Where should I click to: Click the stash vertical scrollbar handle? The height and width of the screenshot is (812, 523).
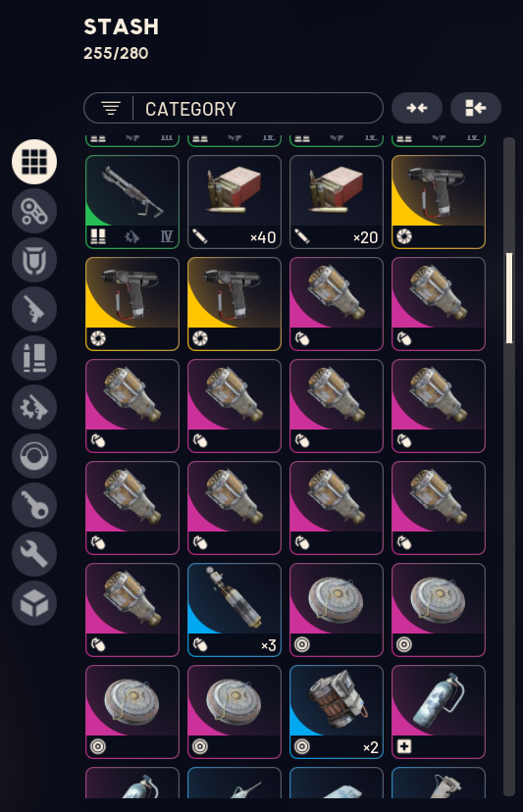tap(509, 298)
